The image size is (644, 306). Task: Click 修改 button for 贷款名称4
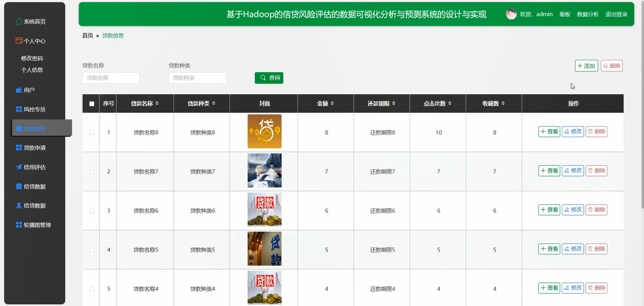573,288
